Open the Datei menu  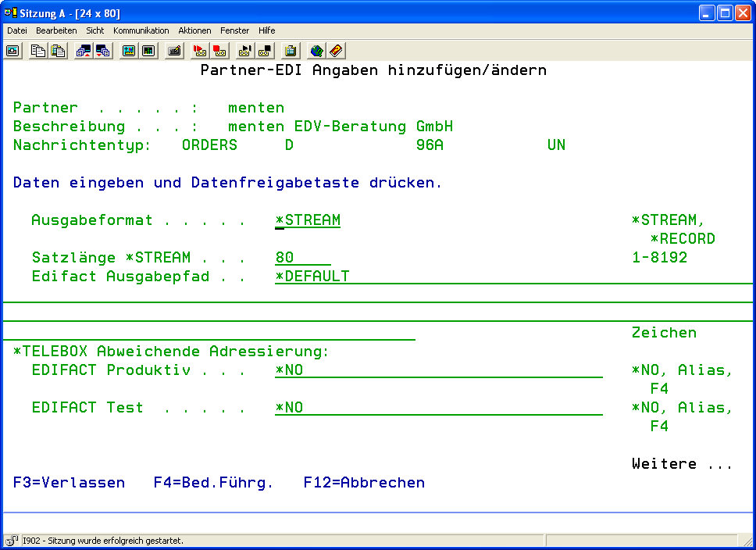pyautogui.click(x=17, y=30)
